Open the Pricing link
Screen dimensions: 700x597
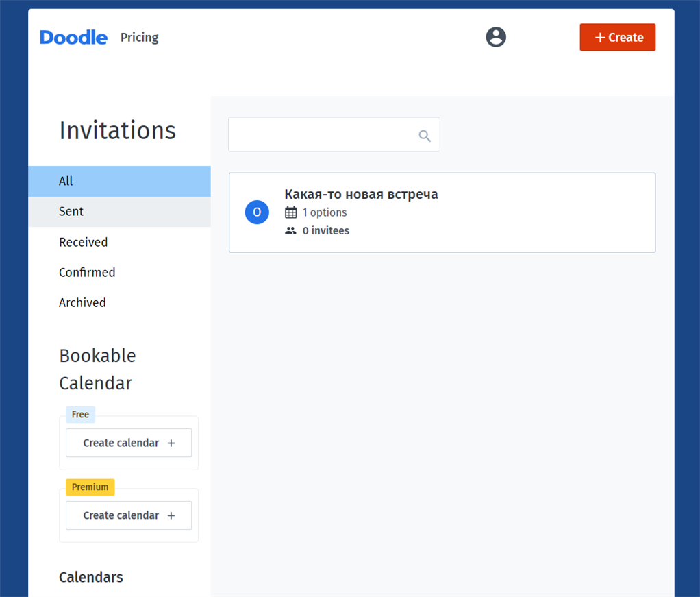tap(139, 38)
